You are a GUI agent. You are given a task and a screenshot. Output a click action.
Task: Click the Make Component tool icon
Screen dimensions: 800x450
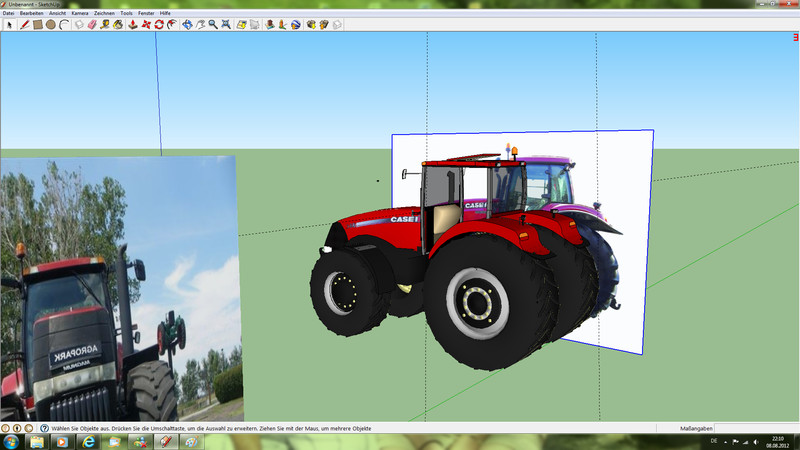pyautogui.click(x=79, y=24)
